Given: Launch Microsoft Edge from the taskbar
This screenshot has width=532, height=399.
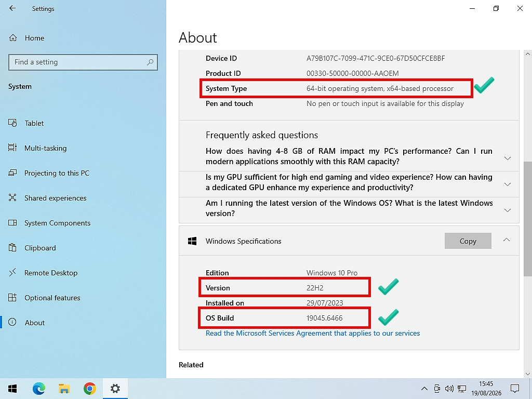Looking at the screenshot, I should coord(38,389).
